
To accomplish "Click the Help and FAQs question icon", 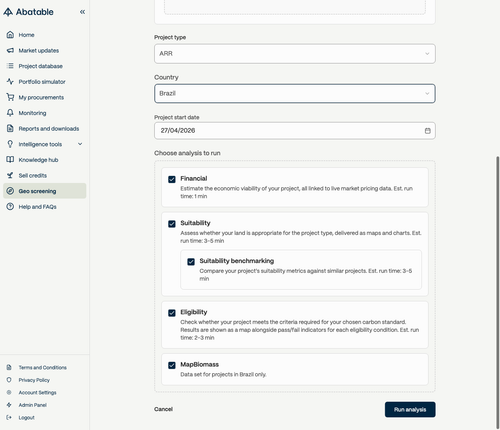I will coord(10,207).
